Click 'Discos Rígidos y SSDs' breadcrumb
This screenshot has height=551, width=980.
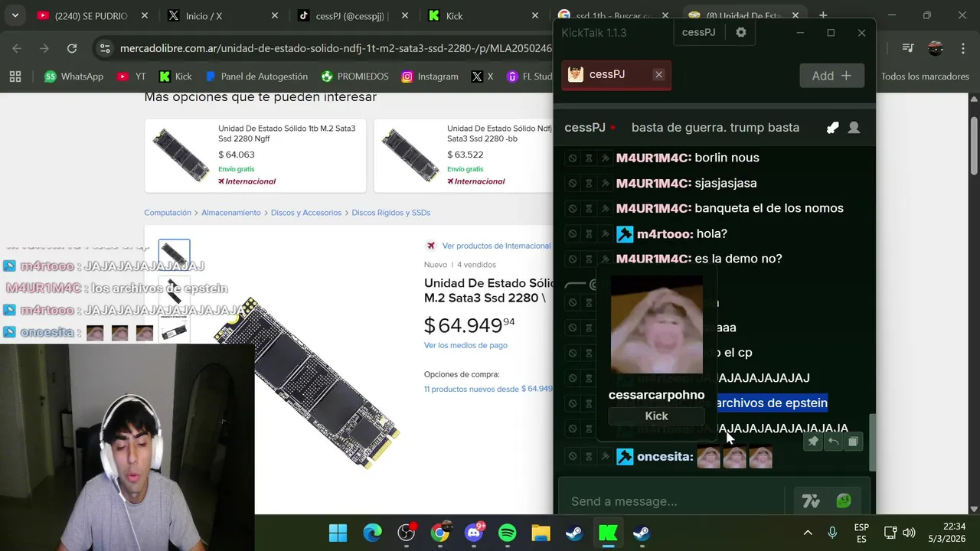point(391,213)
